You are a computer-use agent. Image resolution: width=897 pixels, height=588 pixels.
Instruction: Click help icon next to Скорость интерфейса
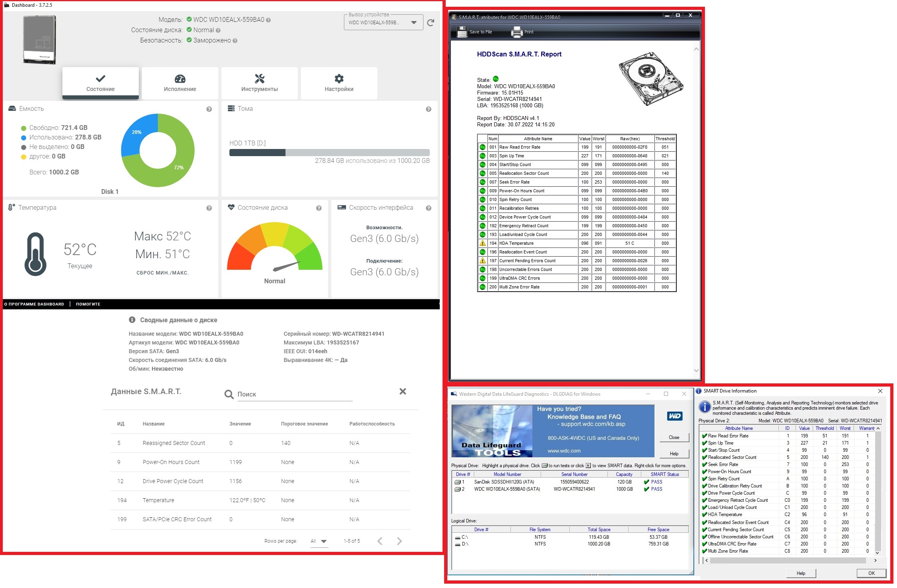click(429, 208)
